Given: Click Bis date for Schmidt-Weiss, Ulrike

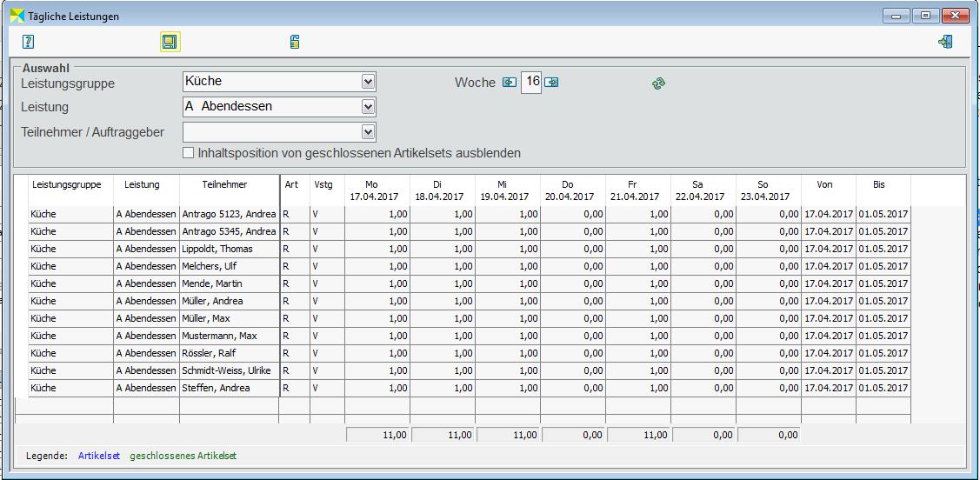Looking at the screenshot, I should tap(883, 370).
